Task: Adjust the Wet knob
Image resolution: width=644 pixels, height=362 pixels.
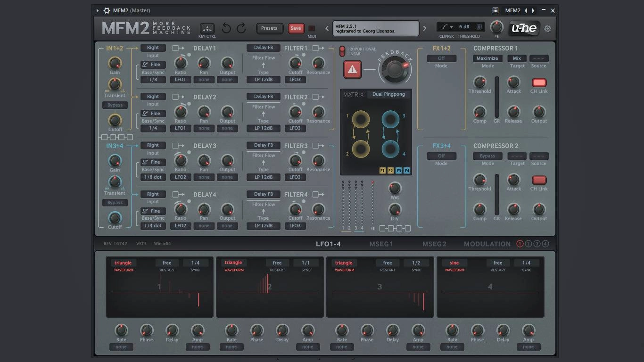Action: 395,189
